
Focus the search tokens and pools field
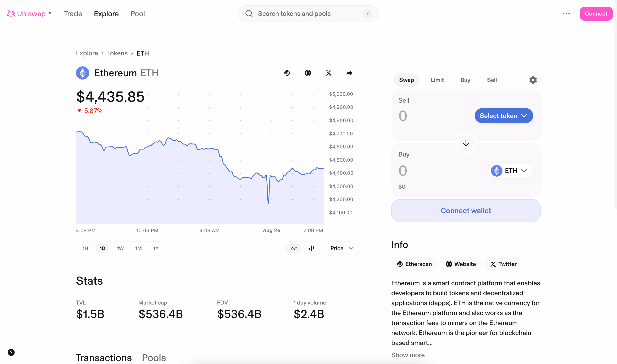click(308, 13)
